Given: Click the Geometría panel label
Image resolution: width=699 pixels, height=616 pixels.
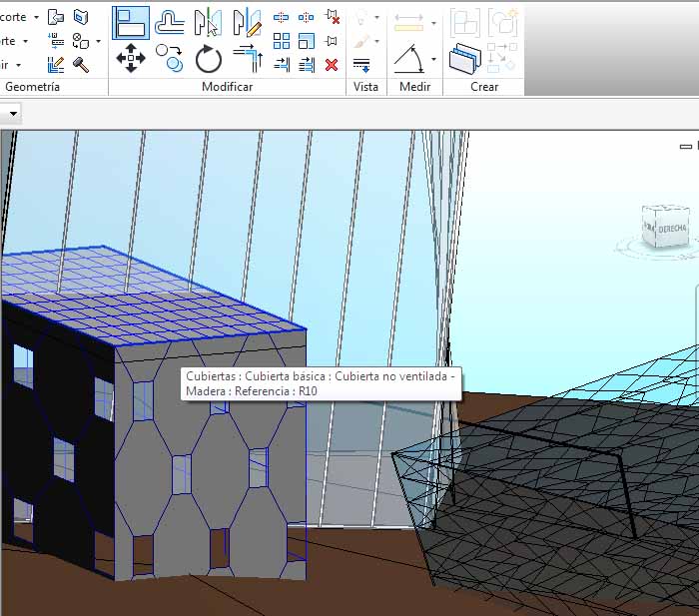Looking at the screenshot, I should click(32, 87).
